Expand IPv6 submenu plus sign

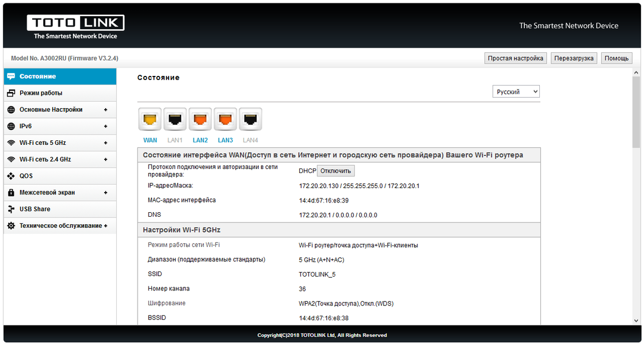(x=105, y=126)
